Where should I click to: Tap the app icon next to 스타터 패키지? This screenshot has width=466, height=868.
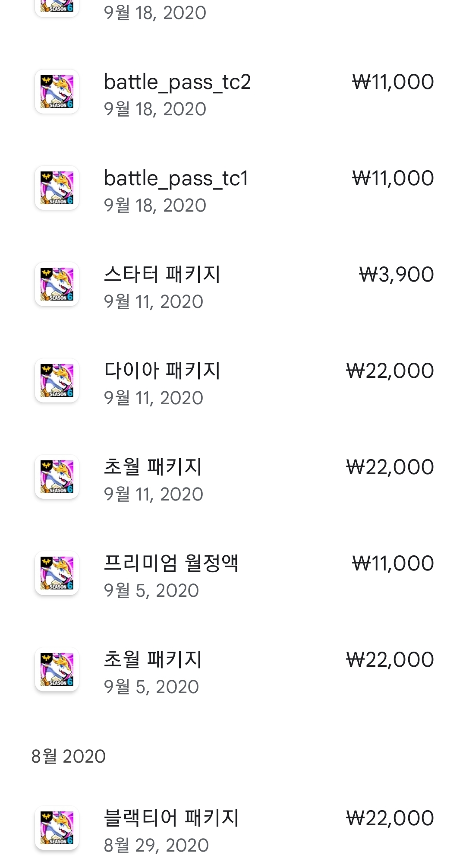(57, 284)
